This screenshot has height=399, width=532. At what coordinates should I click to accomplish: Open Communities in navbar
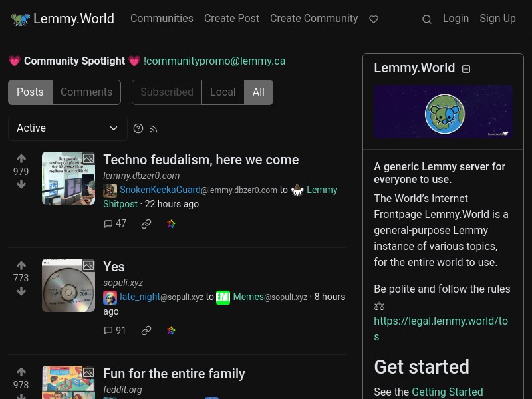point(162,19)
